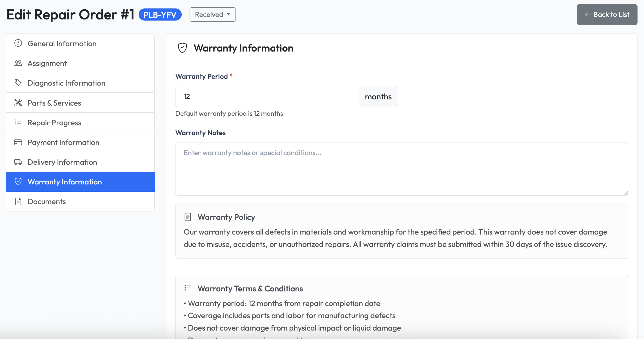Click the Documents file icon in sidebar
644x339 pixels.
[18, 202]
